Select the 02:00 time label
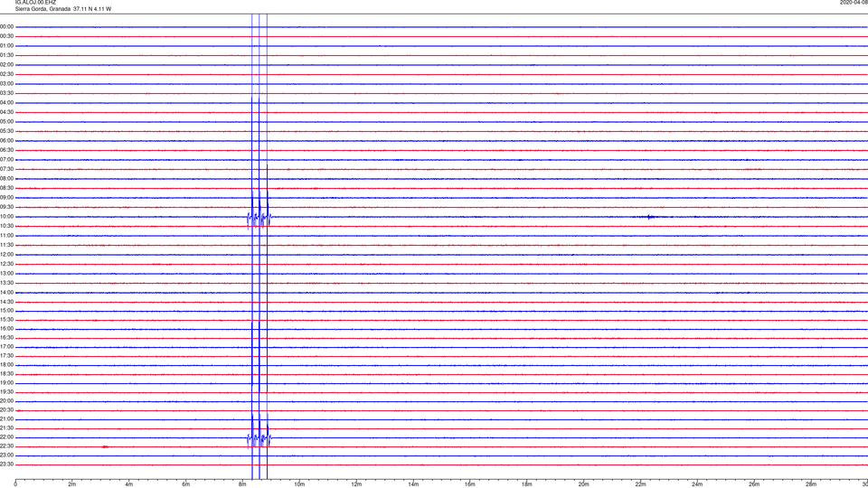Image resolution: width=868 pixels, height=488 pixels. tap(6, 65)
